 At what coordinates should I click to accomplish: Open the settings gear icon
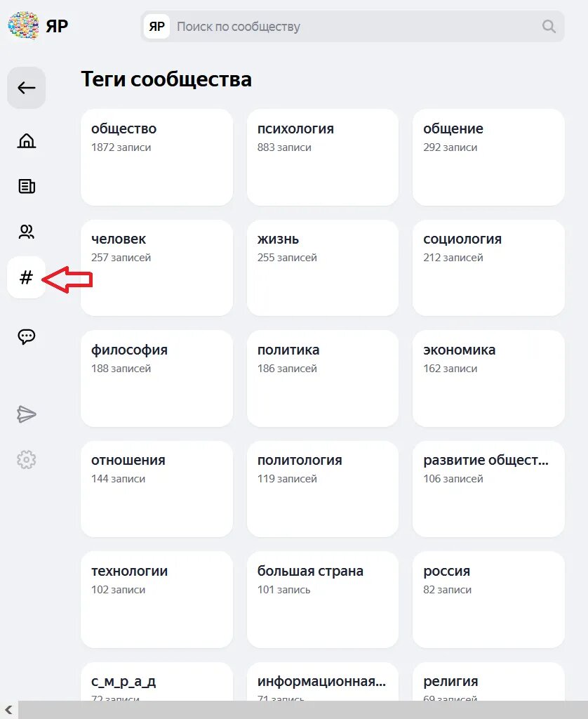click(27, 460)
